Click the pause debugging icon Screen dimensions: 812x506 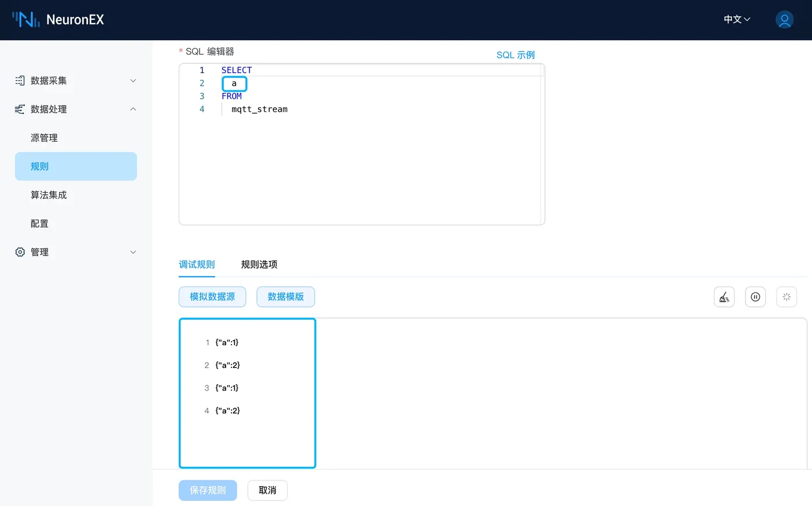(755, 297)
